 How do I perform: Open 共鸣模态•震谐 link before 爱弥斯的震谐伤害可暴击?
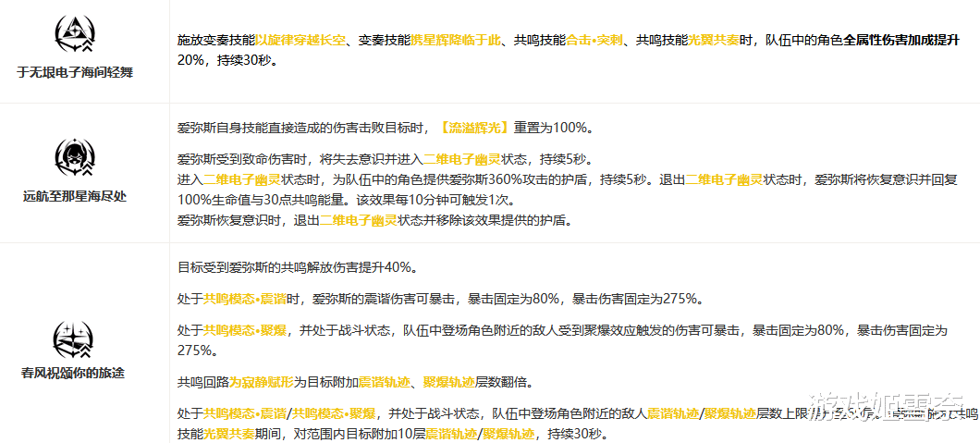245,299
